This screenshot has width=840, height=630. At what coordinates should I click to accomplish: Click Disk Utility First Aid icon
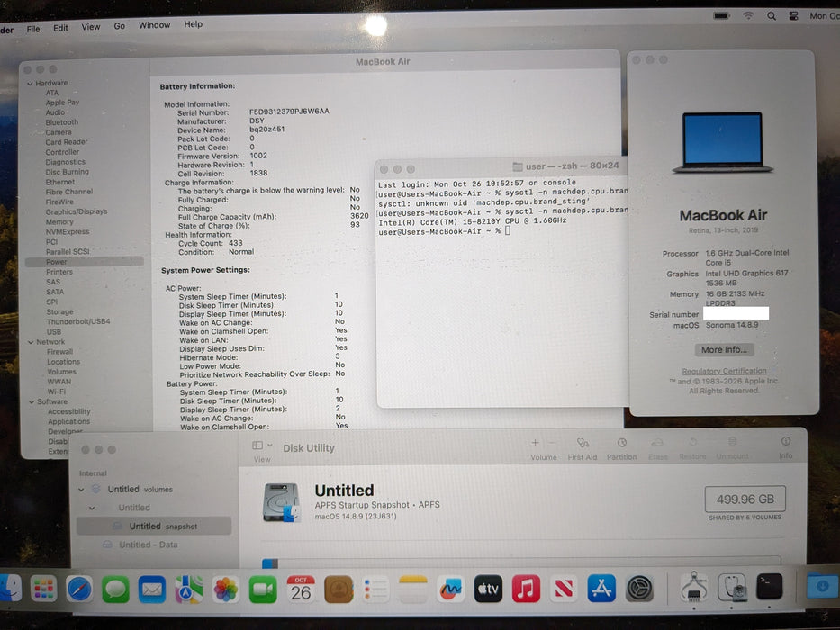coord(583,448)
